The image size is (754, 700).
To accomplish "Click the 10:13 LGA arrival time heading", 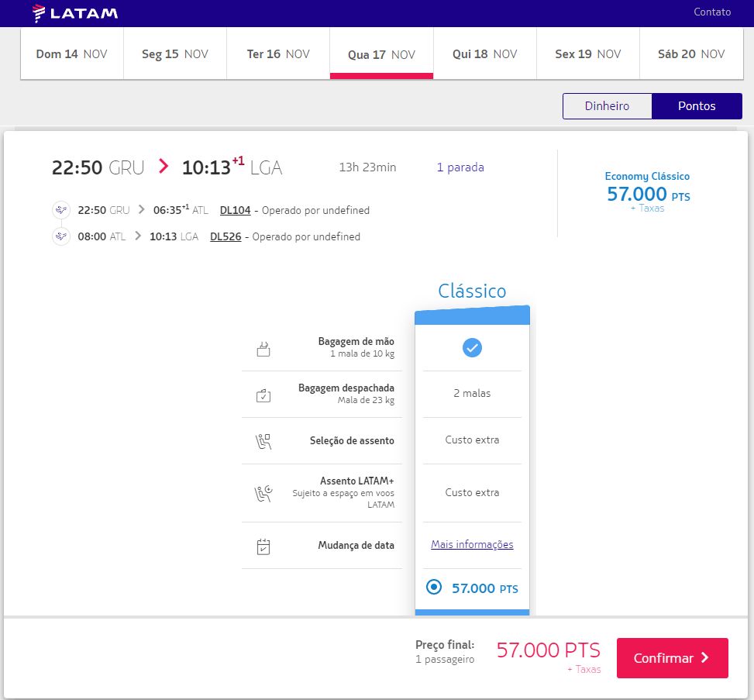I will tap(232, 167).
